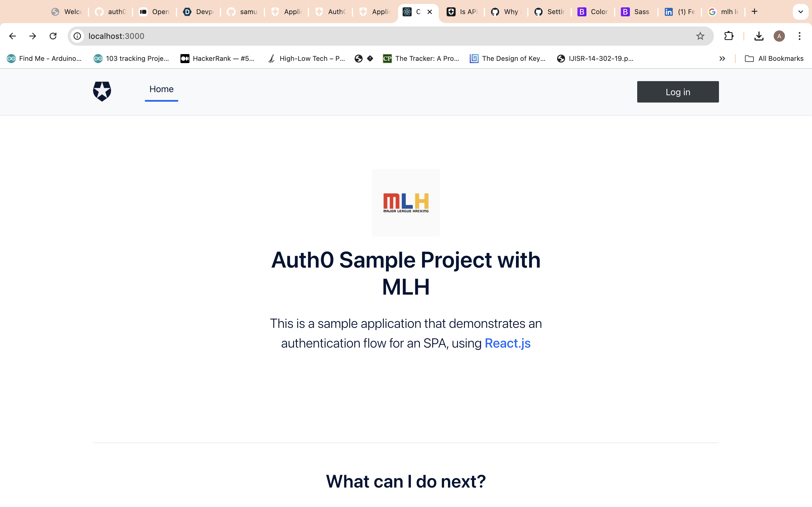812x507 pixels.
Task: Click the Log in button
Action: (678, 92)
